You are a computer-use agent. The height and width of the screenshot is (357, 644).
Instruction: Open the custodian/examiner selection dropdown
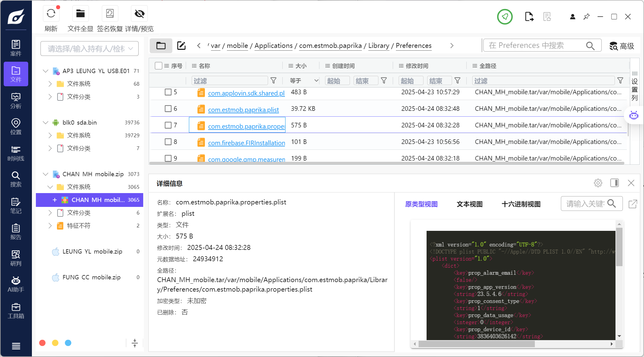click(90, 49)
